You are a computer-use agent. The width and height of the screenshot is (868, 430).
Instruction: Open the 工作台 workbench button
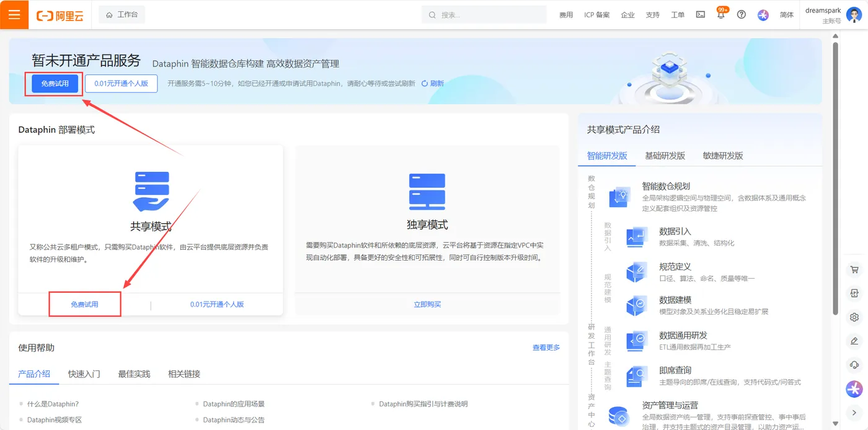122,15
